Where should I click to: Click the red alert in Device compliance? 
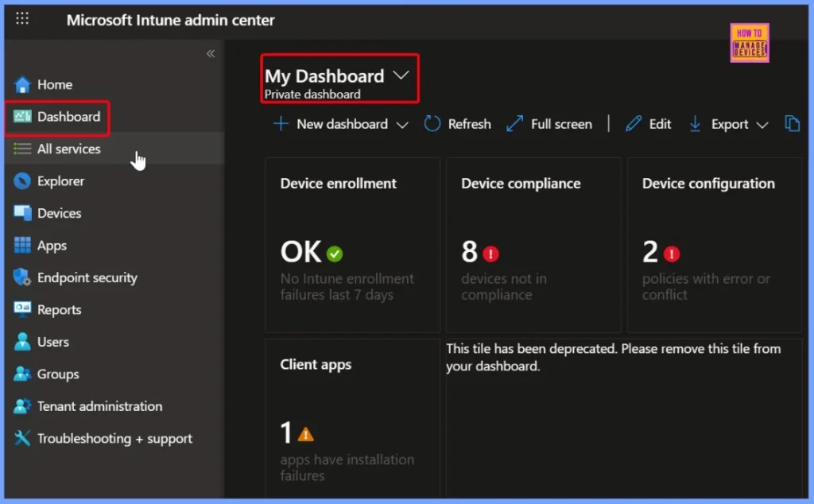(x=490, y=254)
